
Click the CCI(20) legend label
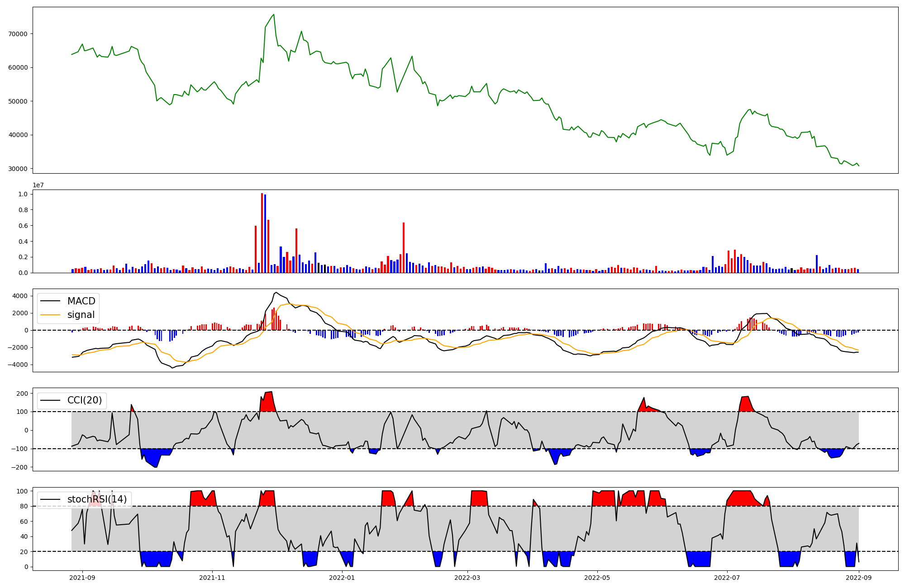85,400
